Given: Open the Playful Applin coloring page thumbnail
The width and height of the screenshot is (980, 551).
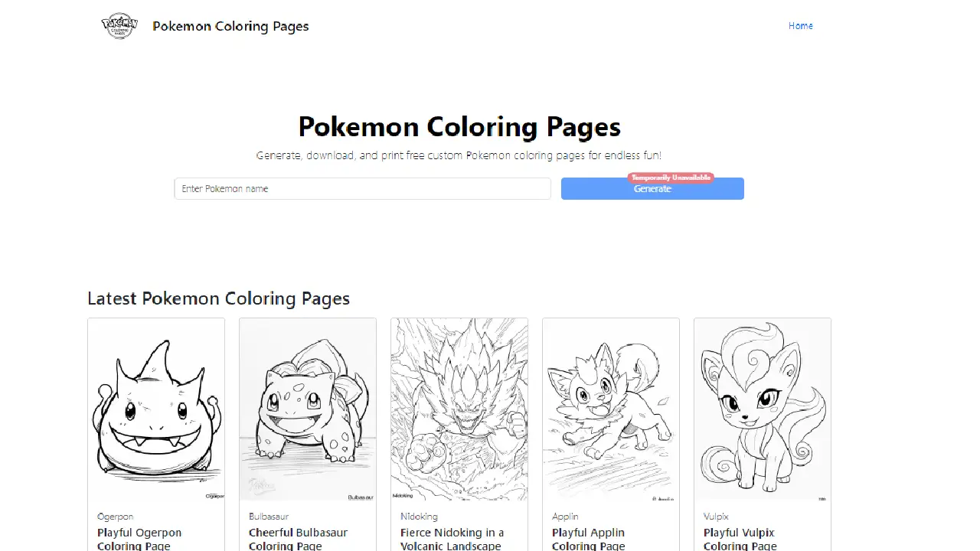Looking at the screenshot, I should tap(610, 409).
